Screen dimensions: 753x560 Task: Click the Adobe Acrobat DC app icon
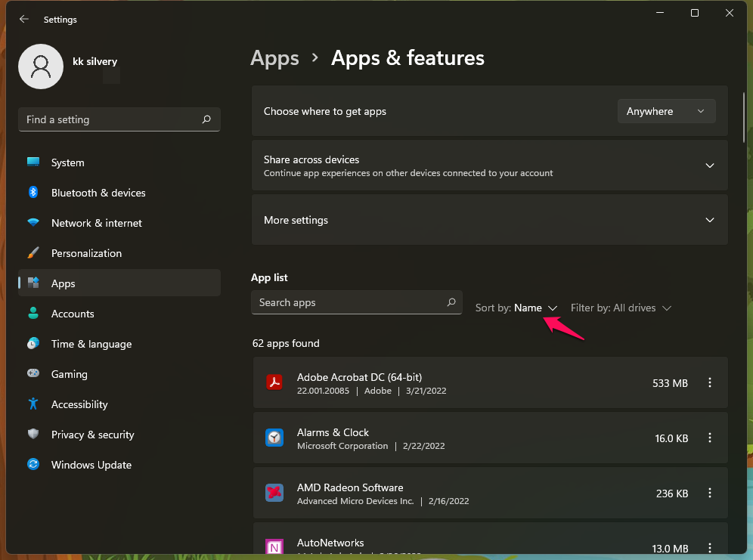coord(274,382)
